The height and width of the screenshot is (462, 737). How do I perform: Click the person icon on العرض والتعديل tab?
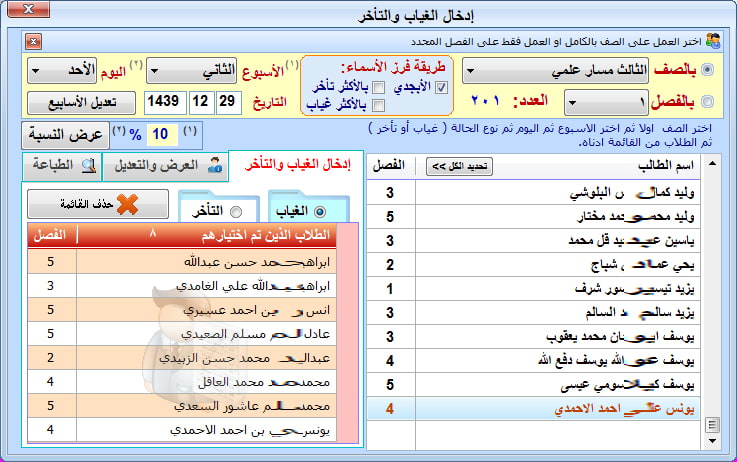(215, 165)
